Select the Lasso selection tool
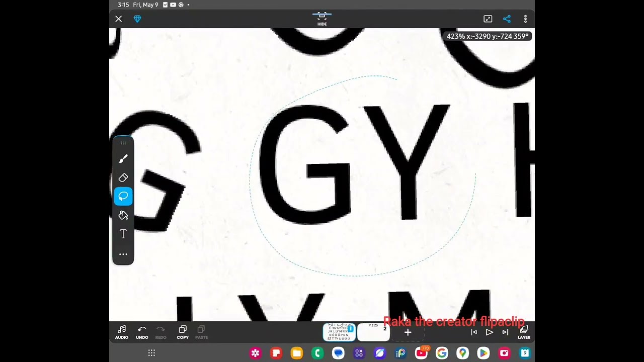This screenshot has width=644, height=362. click(x=123, y=196)
